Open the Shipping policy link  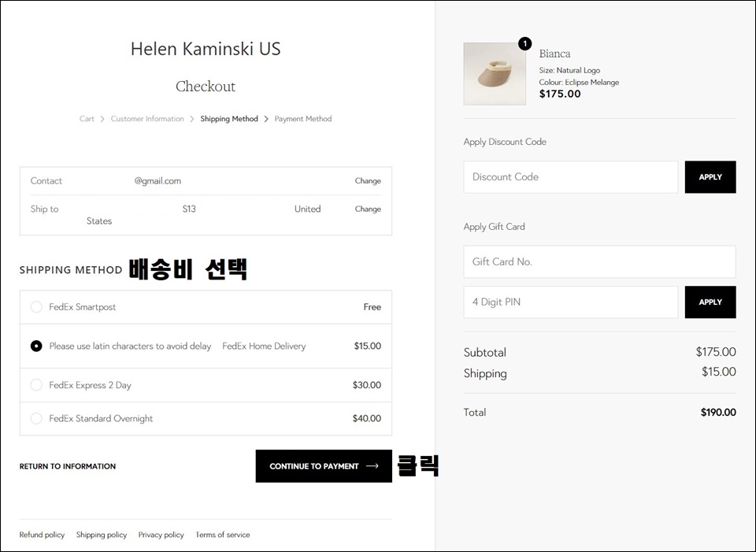tap(102, 535)
